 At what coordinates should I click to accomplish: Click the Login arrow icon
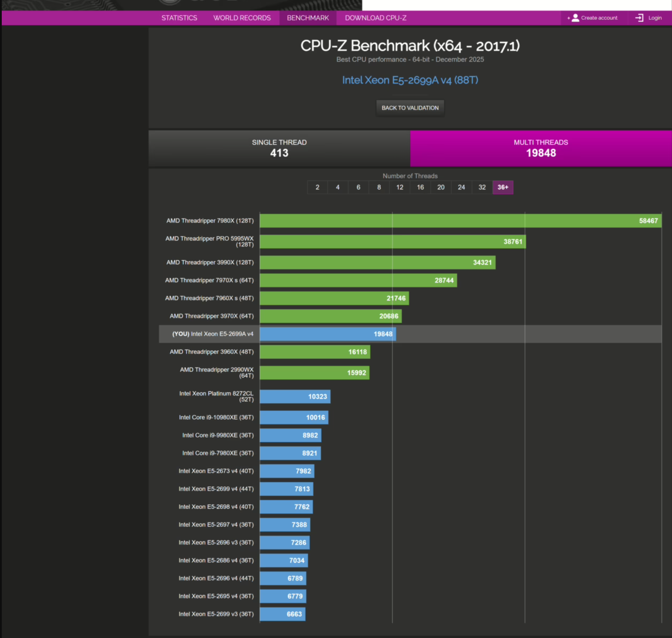click(639, 18)
